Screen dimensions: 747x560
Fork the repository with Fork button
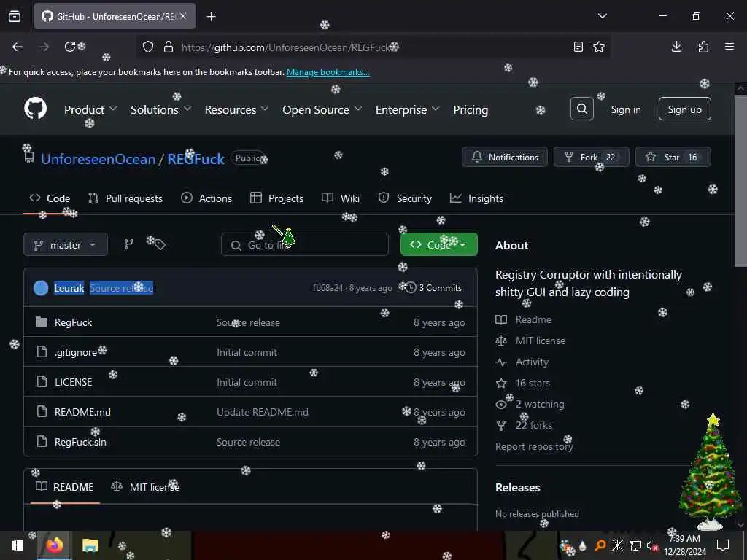591,157
